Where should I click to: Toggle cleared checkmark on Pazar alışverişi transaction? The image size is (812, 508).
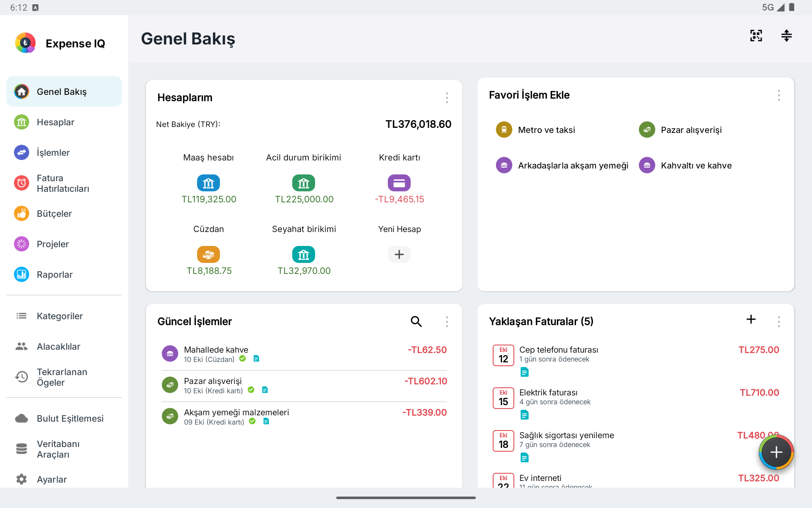251,390
